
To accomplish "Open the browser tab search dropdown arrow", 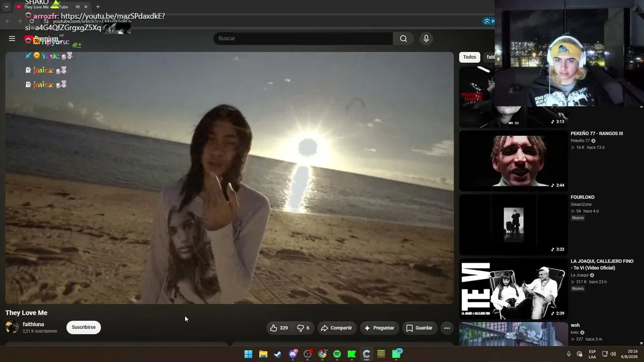I will point(7,7).
